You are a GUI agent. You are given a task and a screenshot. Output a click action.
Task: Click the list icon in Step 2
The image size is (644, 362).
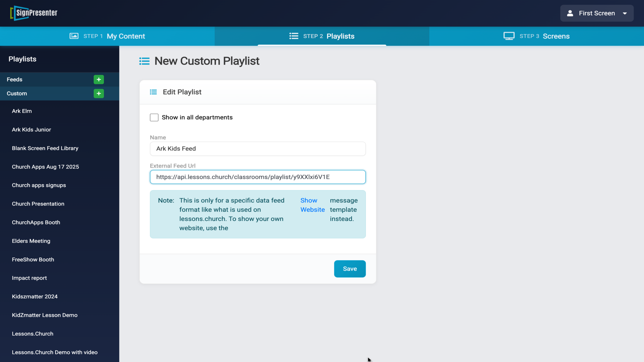[x=293, y=36]
